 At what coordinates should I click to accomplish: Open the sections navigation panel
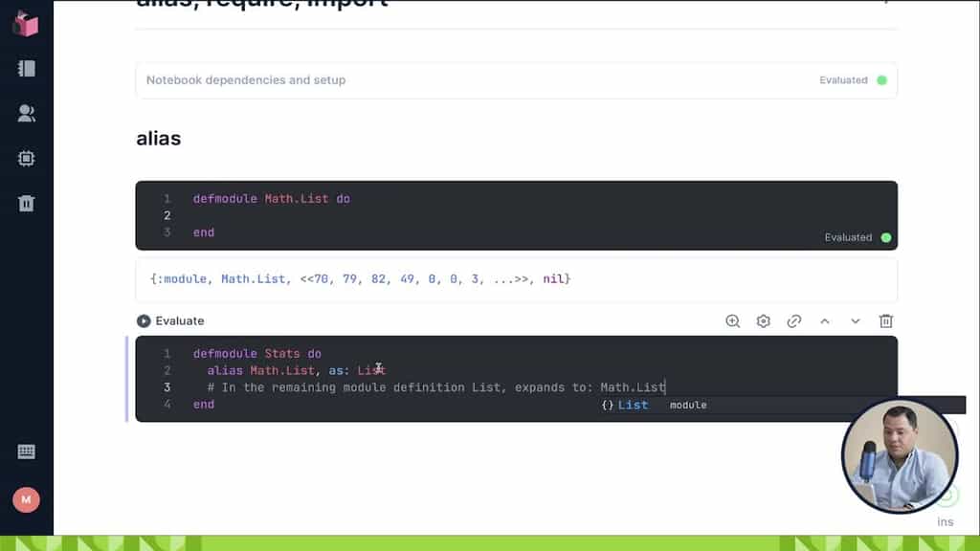tap(25, 68)
